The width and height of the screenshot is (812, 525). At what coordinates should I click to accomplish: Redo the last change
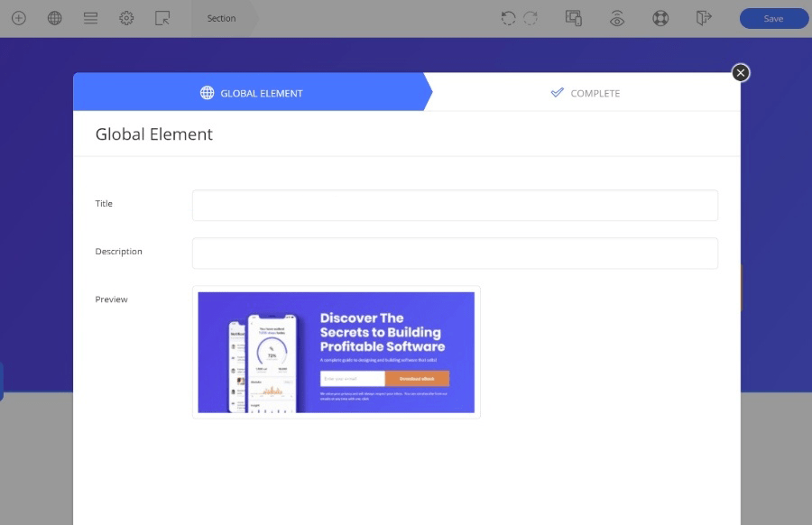[x=531, y=18]
